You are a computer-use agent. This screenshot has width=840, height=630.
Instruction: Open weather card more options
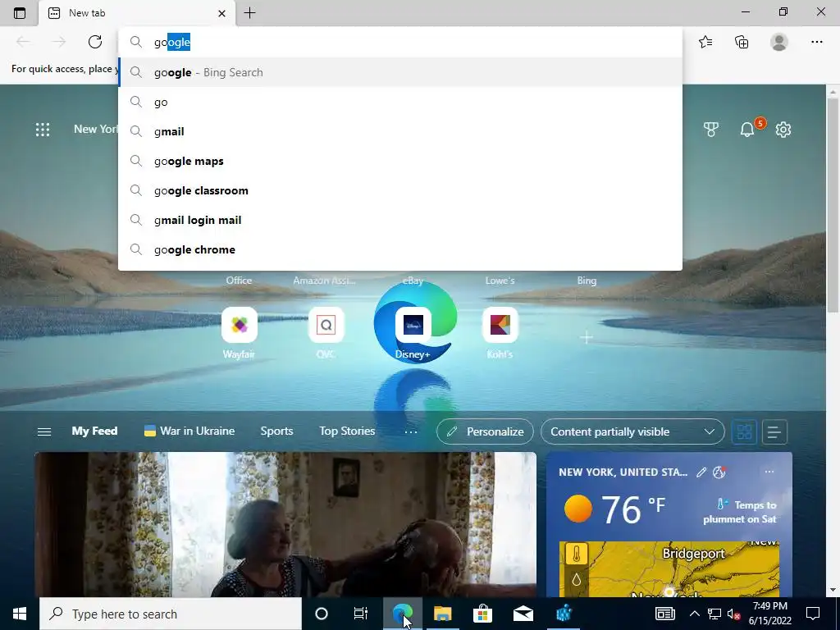tap(769, 472)
